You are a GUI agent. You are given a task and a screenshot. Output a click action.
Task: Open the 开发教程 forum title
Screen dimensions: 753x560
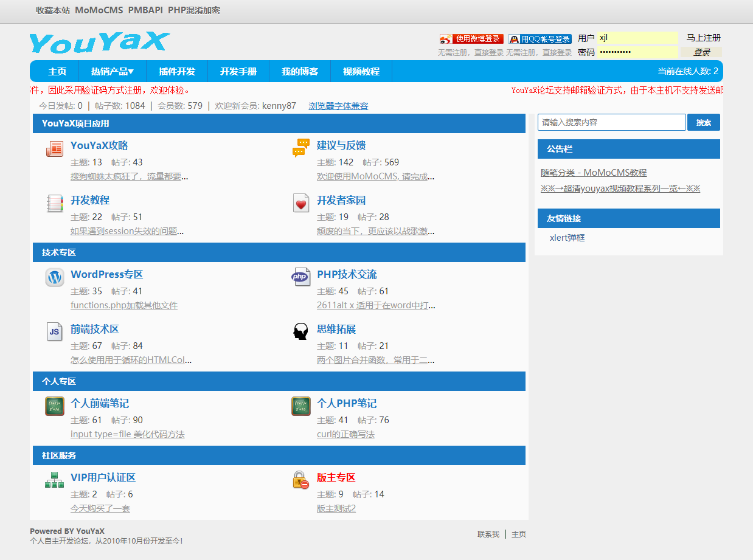click(90, 200)
